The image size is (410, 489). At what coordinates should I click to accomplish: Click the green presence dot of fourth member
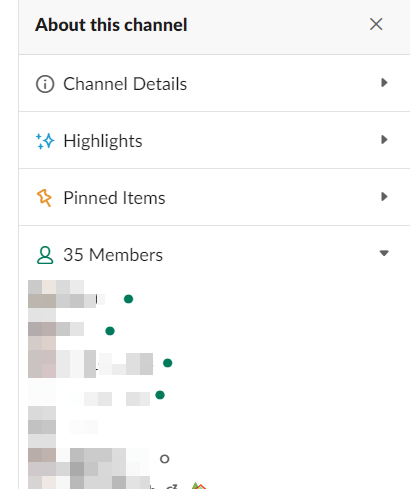[x=160, y=395]
